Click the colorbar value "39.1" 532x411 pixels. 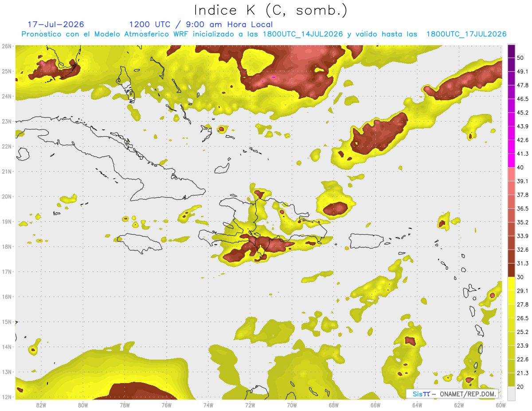click(x=523, y=181)
